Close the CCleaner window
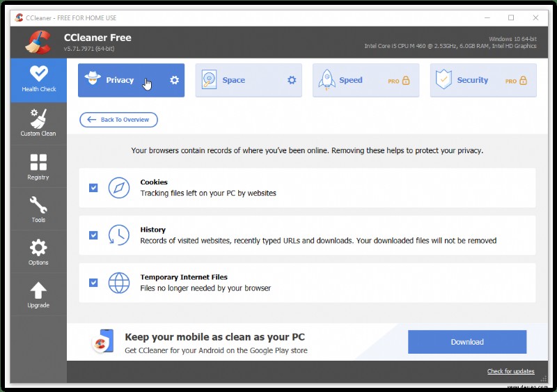The width and height of the screenshot is (557, 392). (535, 18)
